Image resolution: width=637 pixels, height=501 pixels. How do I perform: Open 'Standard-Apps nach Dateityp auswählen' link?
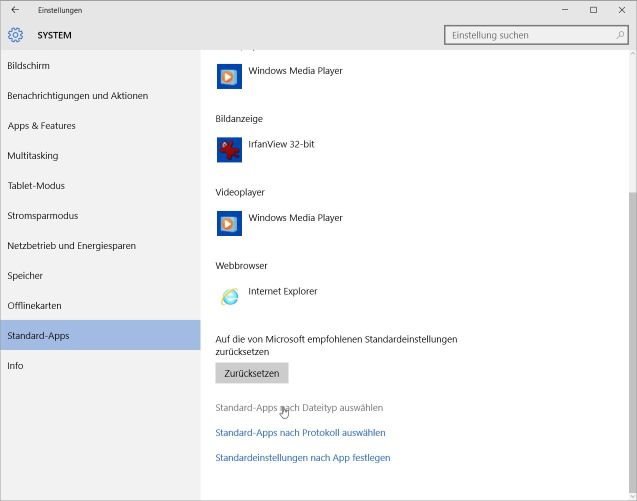[x=299, y=408]
